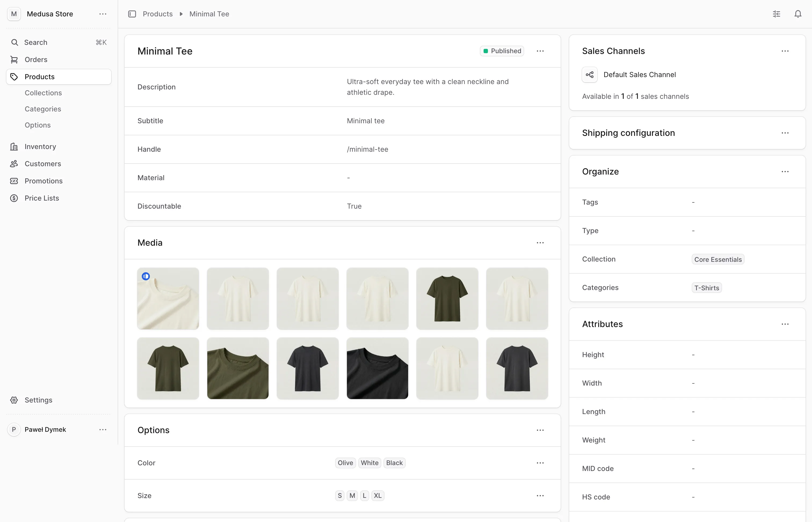Go to Promotions in sidebar
This screenshot has height=522, width=812.
click(59, 181)
